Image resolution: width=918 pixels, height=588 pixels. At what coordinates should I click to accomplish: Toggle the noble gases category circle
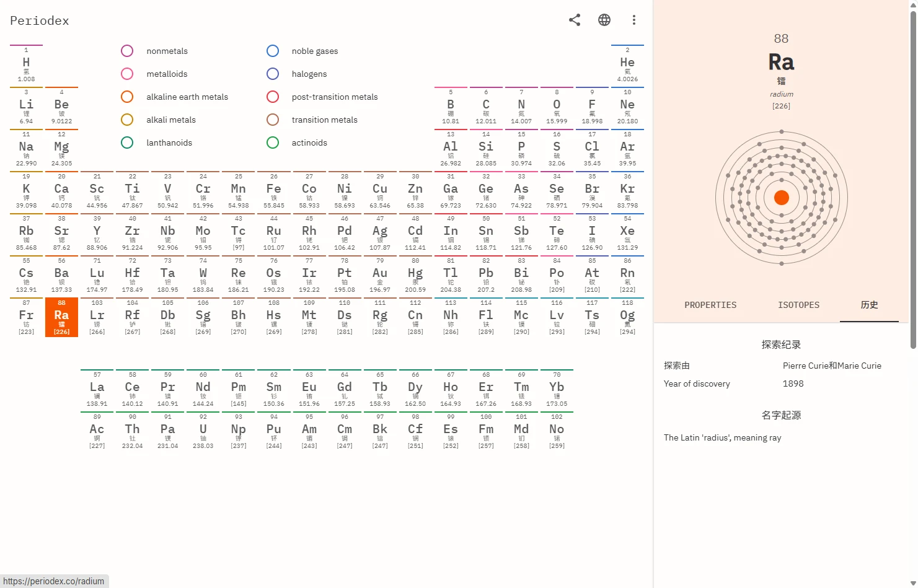click(x=273, y=51)
